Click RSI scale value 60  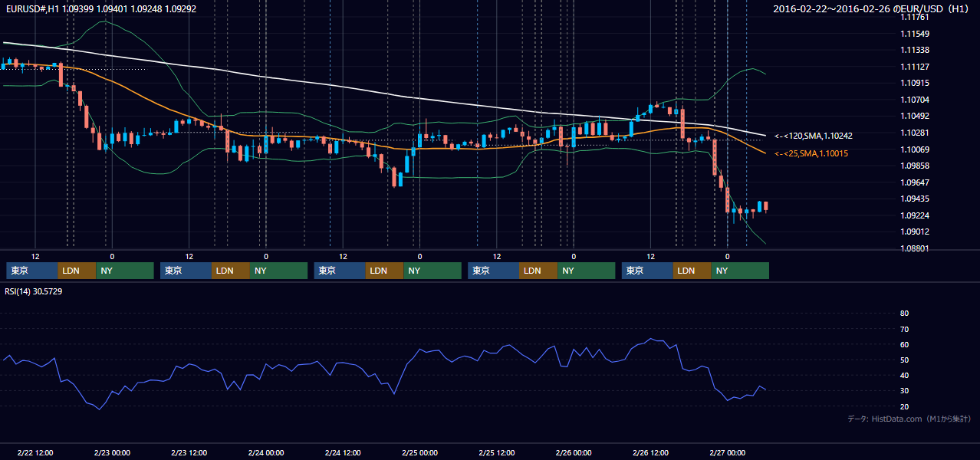pyautogui.click(x=904, y=345)
